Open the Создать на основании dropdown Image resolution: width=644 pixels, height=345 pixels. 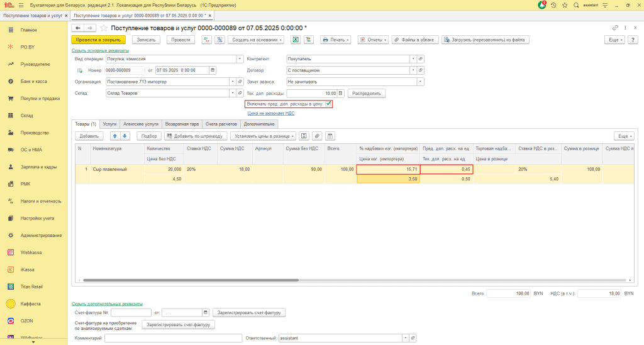[x=257, y=40]
